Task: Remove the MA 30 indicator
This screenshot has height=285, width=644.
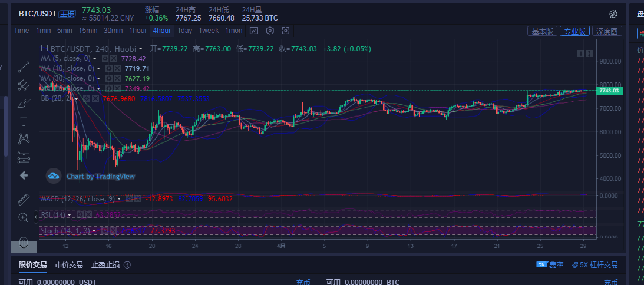Action: [117, 78]
